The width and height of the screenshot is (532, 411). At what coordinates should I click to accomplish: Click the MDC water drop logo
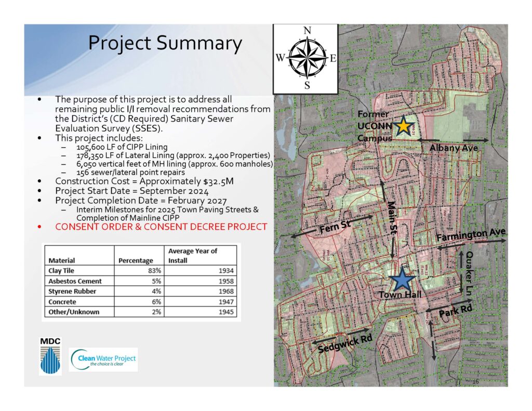[x=50, y=356]
